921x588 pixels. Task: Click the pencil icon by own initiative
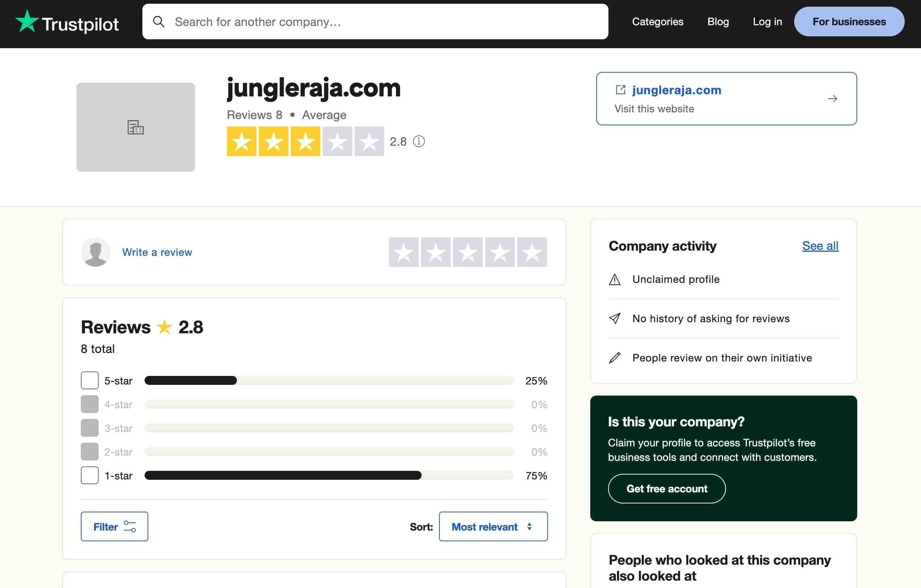pyautogui.click(x=615, y=358)
